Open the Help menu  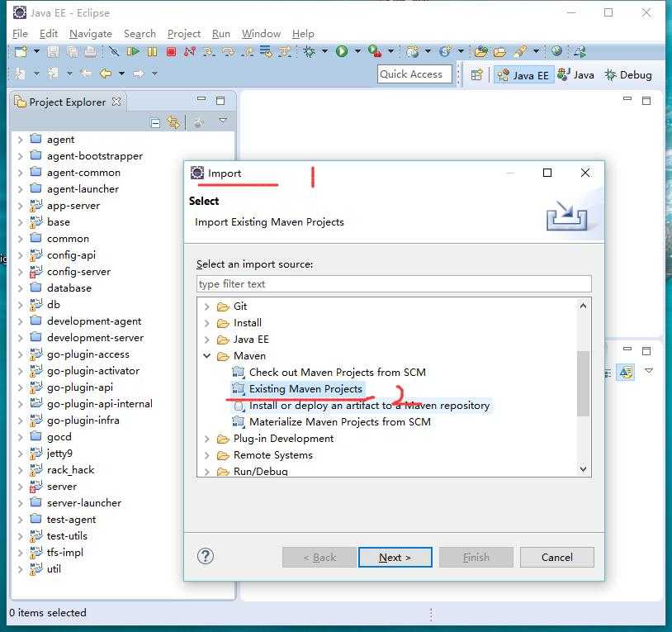(303, 33)
